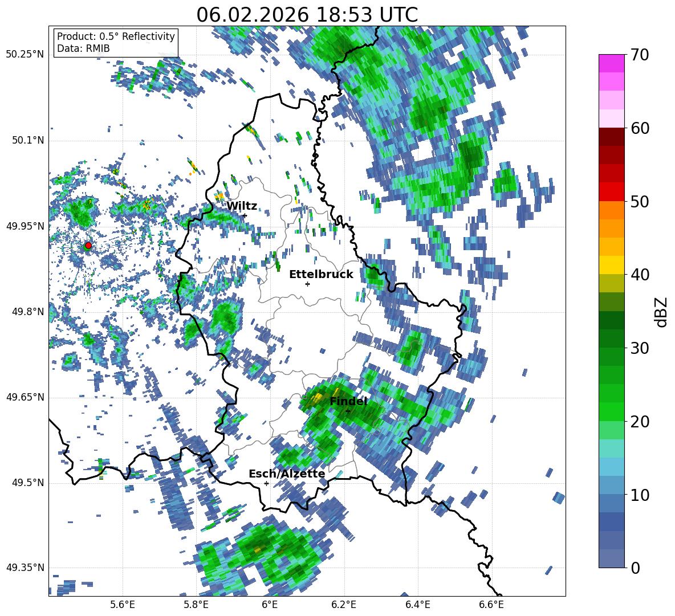Click the 50 colorbar tick label
Viewport: 675px width, 616px height.
click(640, 201)
